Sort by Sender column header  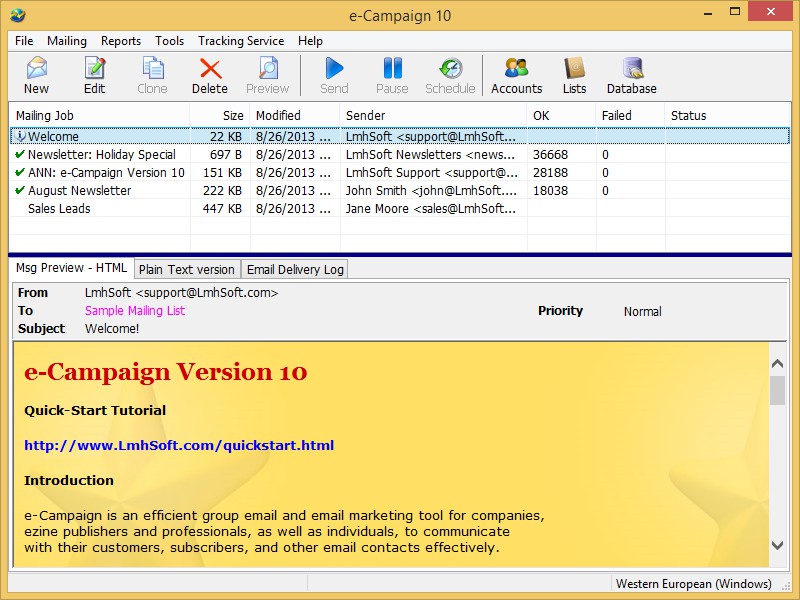(434, 115)
